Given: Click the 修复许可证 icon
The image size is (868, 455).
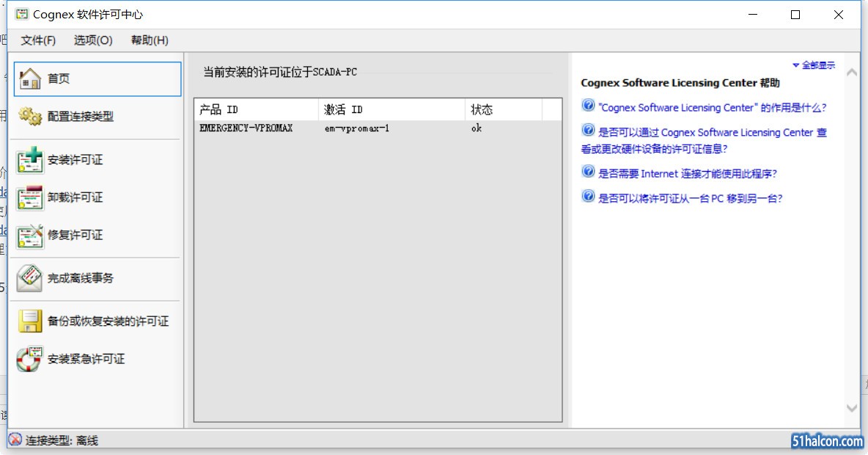Looking at the screenshot, I should click(30, 236).
